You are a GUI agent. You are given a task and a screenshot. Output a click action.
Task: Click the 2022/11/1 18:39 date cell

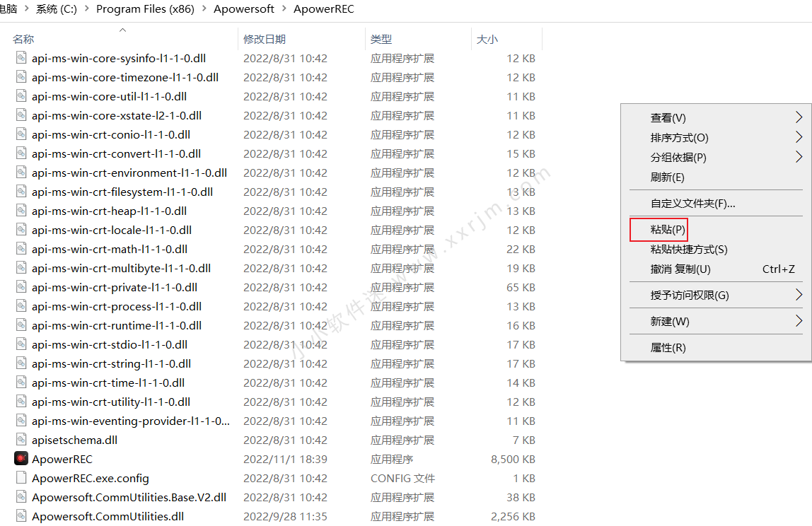[x=285, y=459]
